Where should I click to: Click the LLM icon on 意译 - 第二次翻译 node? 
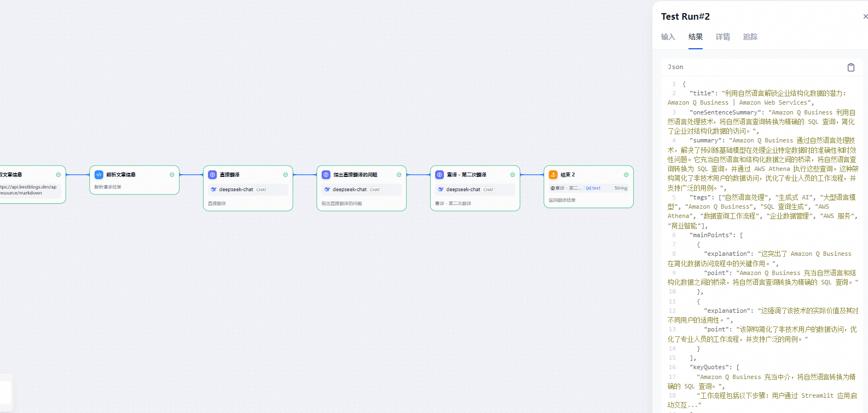pos(439,175)
